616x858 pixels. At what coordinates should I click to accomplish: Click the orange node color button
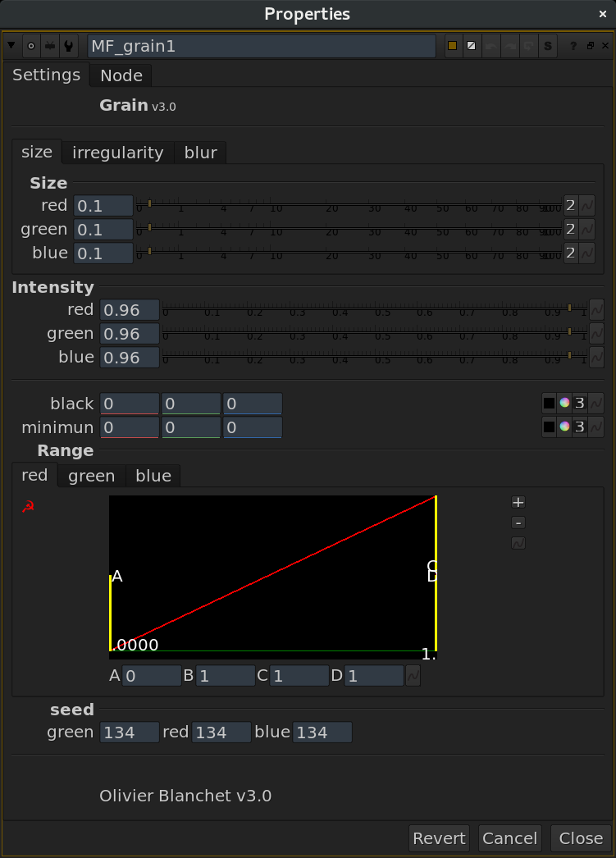(x=452, y=46)
